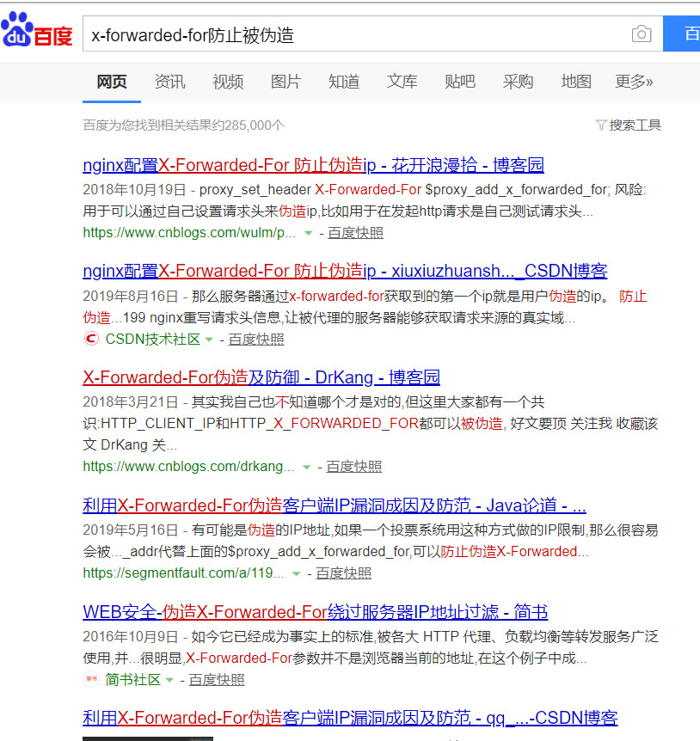Click snippet date 2019年5月16日
This screenshot has width=700, height=741.
tap(131, 530)
